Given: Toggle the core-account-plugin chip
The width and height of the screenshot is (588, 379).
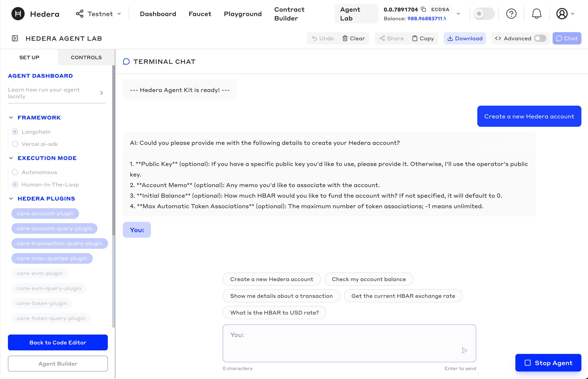Looking at the screenshot, I should (x=45, y=214).
